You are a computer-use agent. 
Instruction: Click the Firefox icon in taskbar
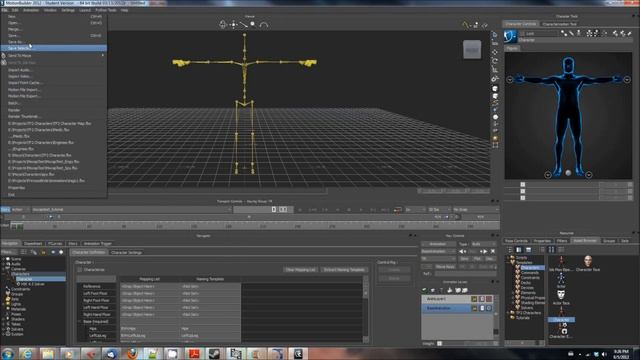click(132, 353)
